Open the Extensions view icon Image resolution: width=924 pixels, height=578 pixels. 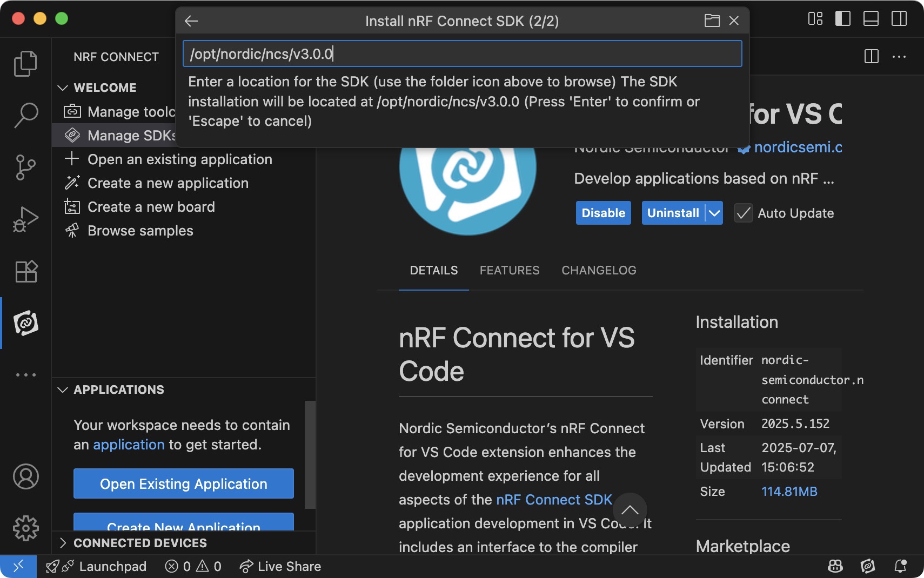tap(25, 271)
